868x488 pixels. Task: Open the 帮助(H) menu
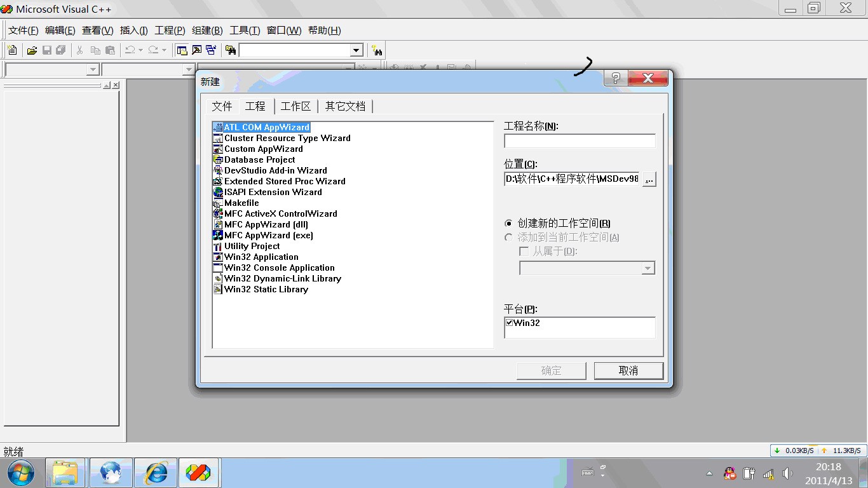[x=325, y=30]
